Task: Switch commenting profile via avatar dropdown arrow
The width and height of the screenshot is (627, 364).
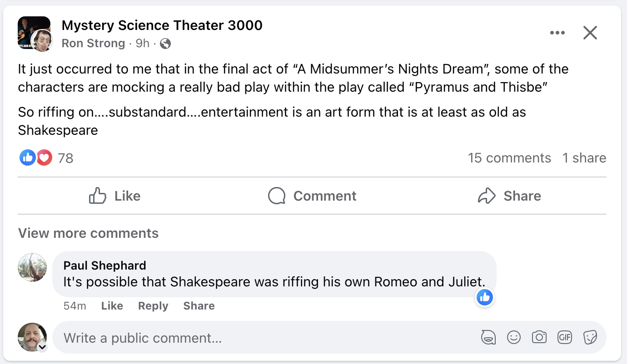Action: [42, 347]
